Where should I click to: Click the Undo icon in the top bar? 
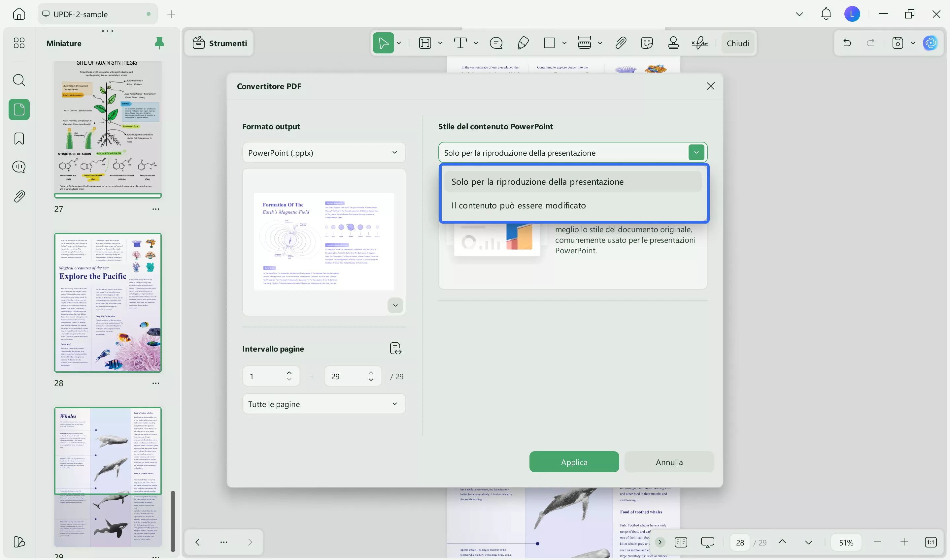coord(847,43)
